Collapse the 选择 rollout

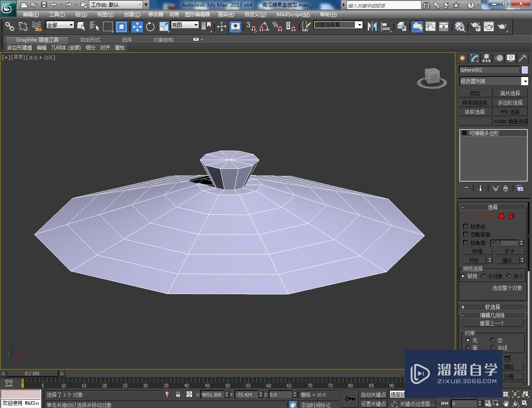coord(493,207)
